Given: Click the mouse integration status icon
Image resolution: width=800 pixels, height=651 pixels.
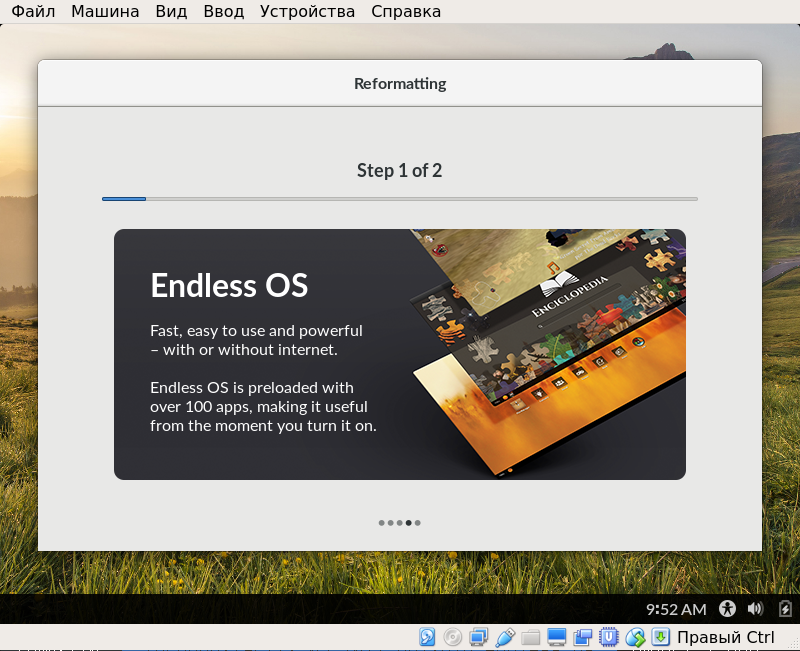Looking at the screenshot, I should [635, 637].
